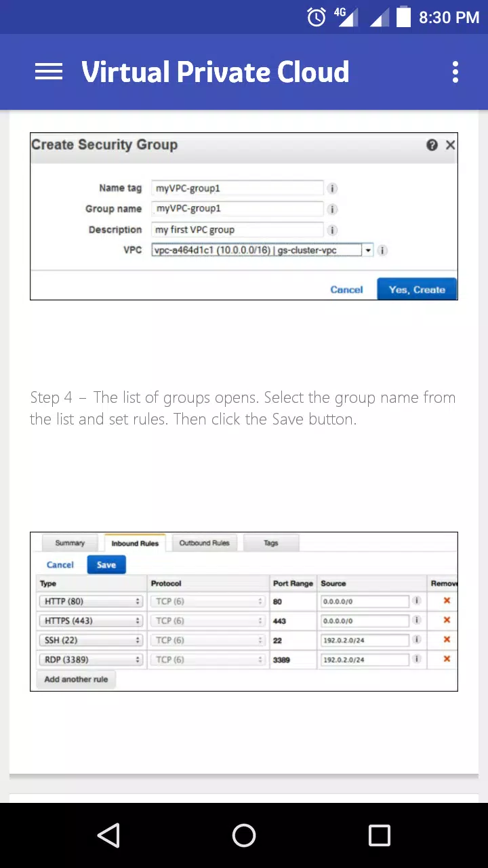Click the Description field 'my first VPC group'

click(x=238, y=230)
